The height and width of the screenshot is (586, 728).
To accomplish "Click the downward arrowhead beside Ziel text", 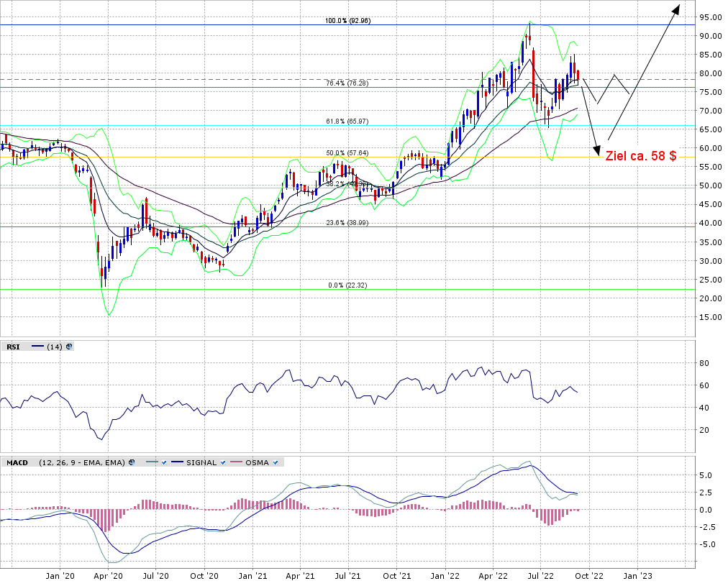I will click(x=596, y=151).
